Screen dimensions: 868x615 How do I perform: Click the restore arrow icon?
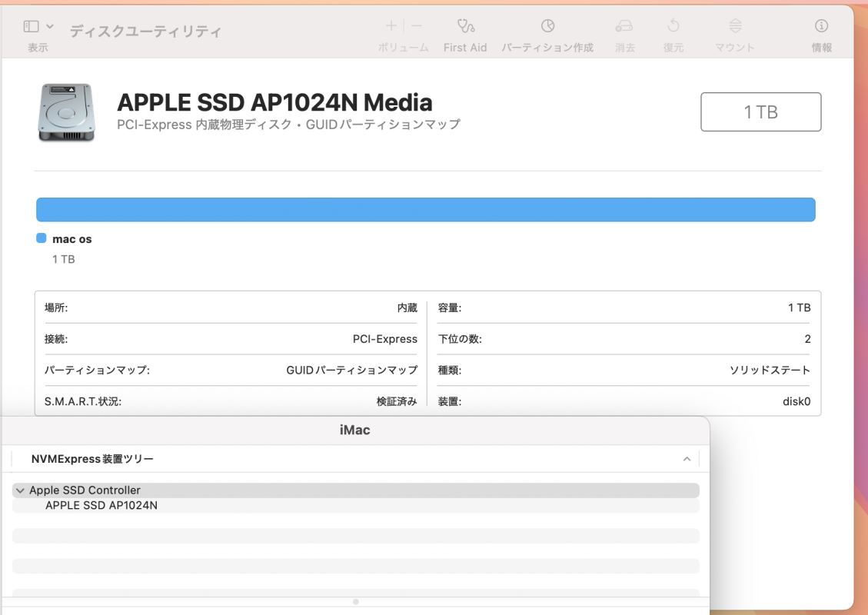coord(673,25)
